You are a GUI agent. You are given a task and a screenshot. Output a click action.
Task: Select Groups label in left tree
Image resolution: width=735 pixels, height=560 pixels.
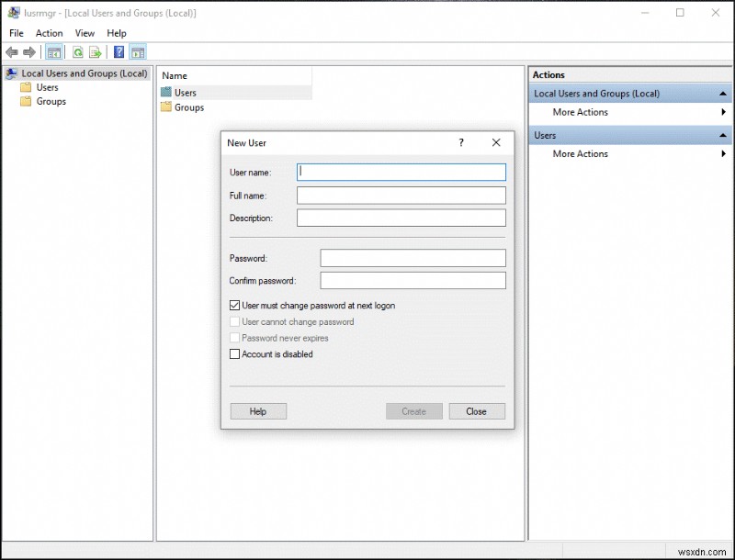51,102
